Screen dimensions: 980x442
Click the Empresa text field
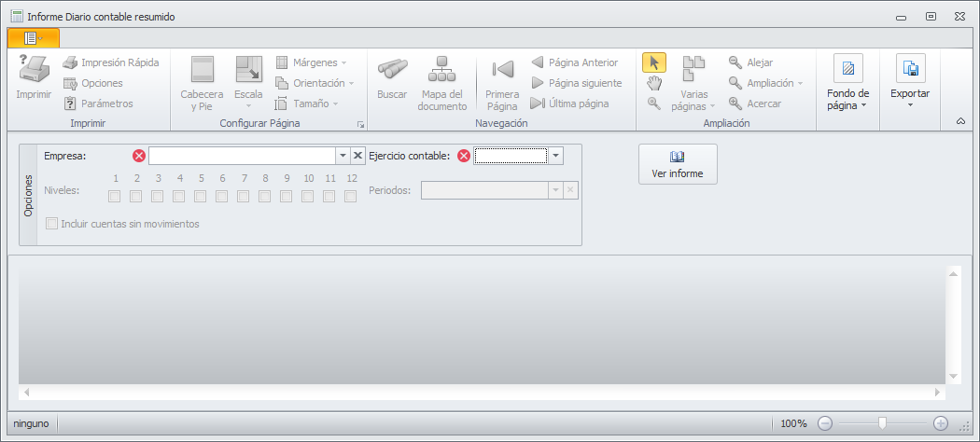coord(242,156)
